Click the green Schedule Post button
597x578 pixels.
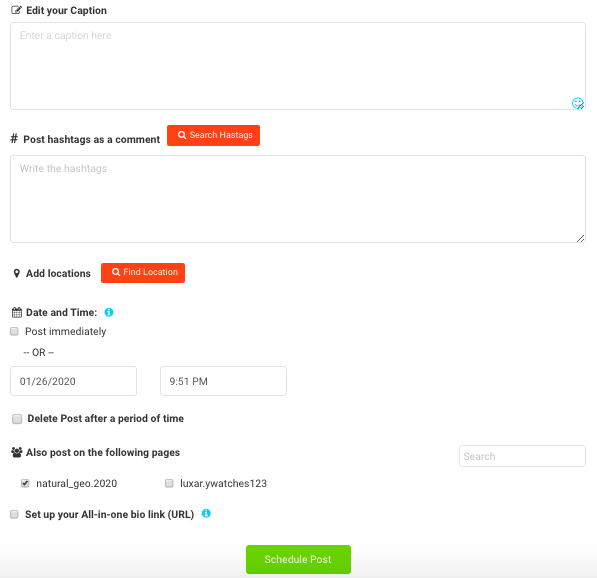coord(298,559)
